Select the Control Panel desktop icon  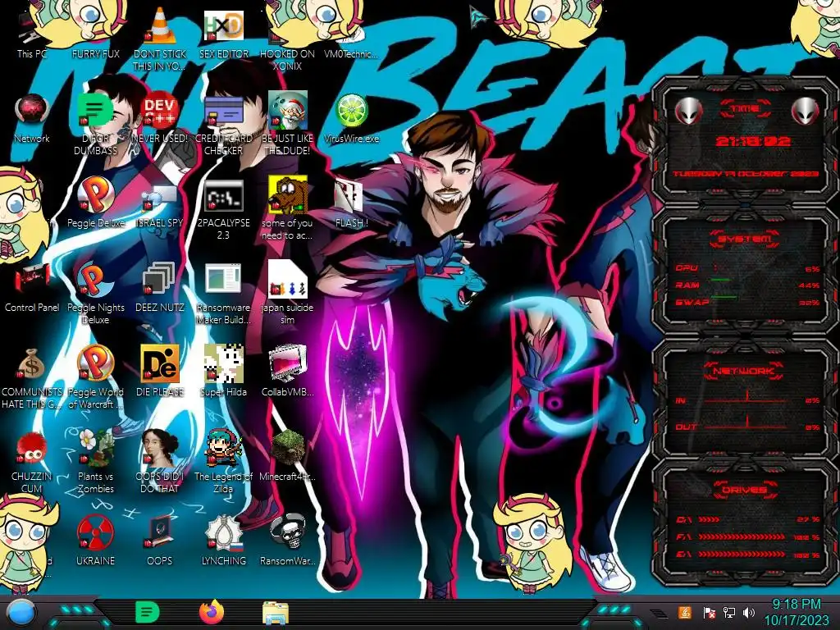click(32, 287)
